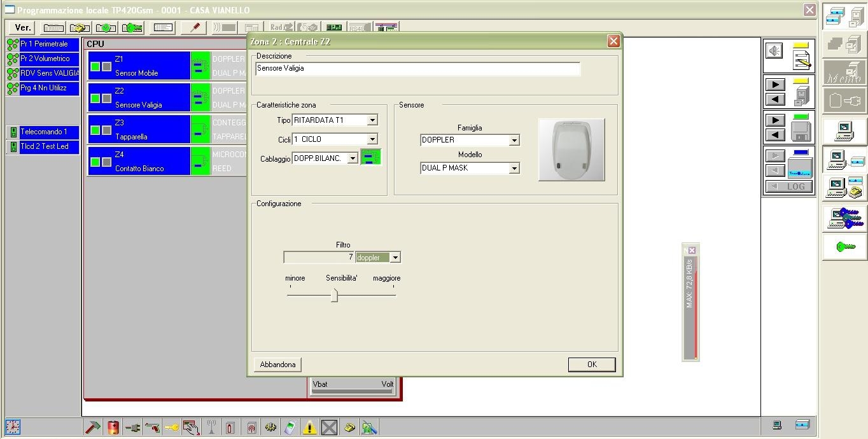Click the Ver. version button in toolbar
Screen dimensions: 868x439
click(23, 27)
